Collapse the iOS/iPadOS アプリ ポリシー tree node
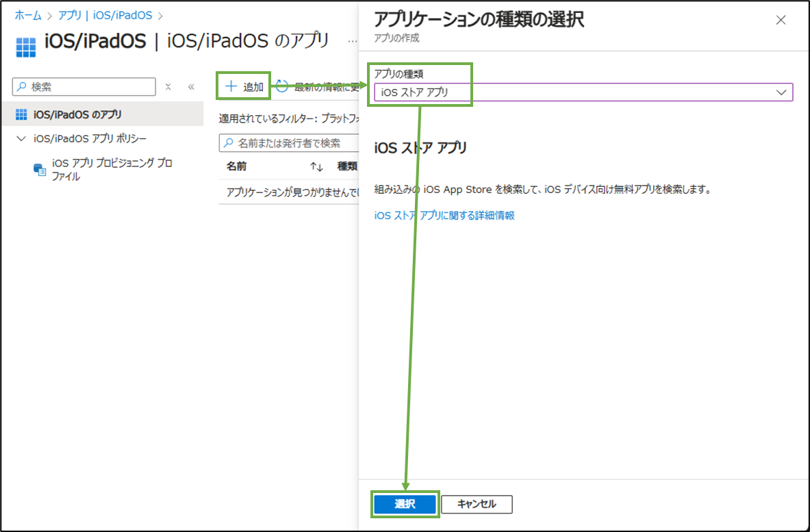This screenshot has width=810, height=532. [x=21, y=138]
